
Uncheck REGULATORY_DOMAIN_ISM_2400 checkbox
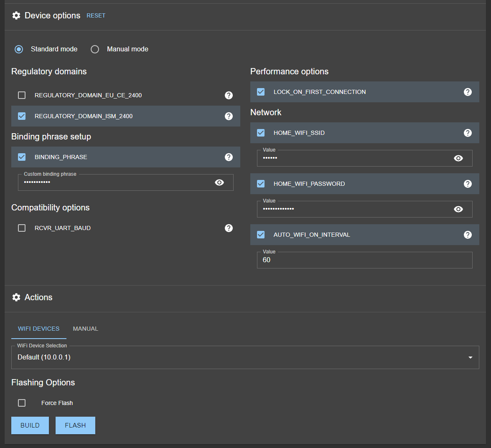click(22, 116)
